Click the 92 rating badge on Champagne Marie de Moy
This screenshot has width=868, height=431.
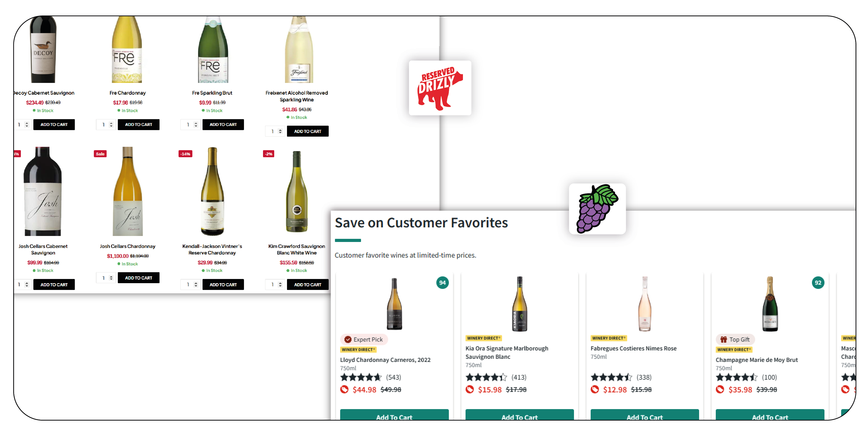tap(818, 283)
